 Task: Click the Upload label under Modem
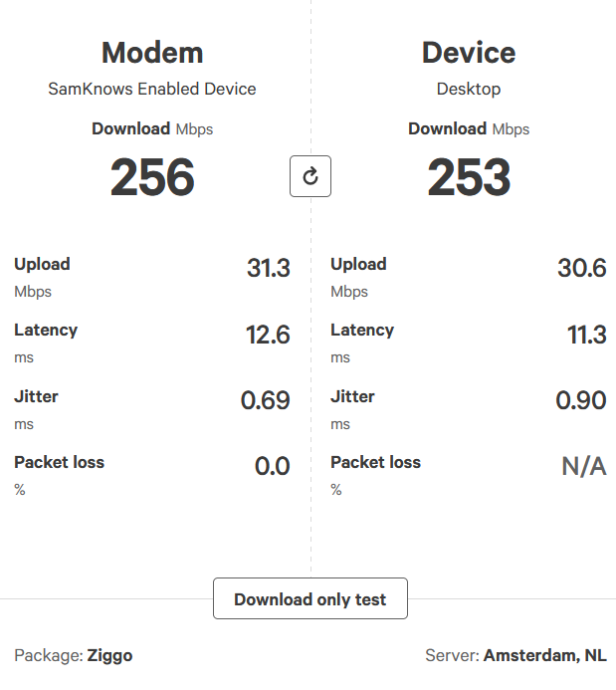pyautogui.click(x=42, y=264)
